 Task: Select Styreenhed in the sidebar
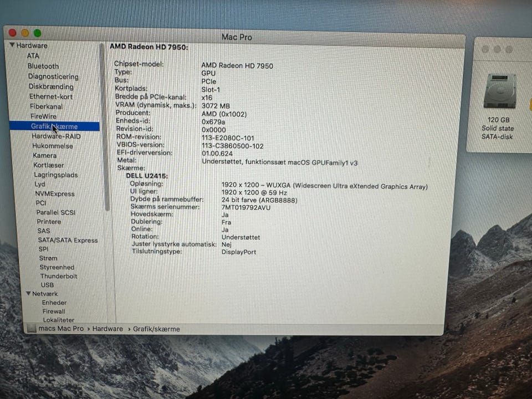pyautogui.click(x=57, y=267)
